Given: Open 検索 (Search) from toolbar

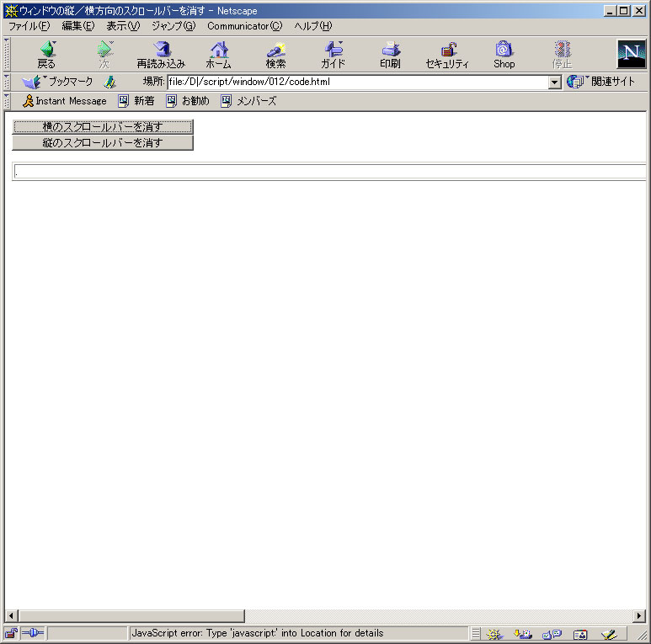Looking at the screenshot, I should click(x=275, y=55).
